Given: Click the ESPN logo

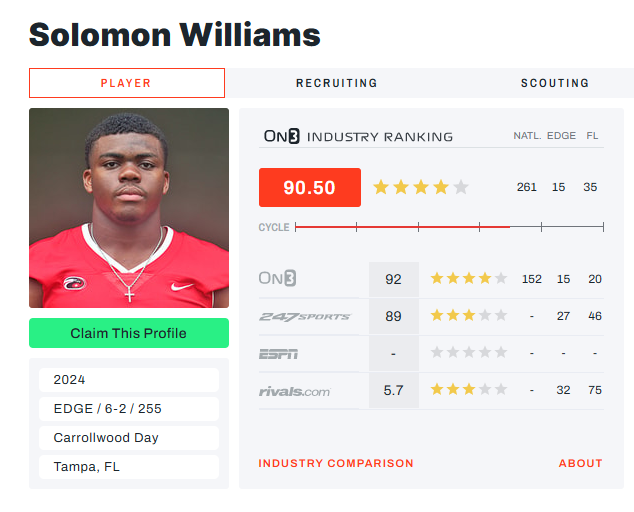Looking at the screenshot, I should pos(278,353).
